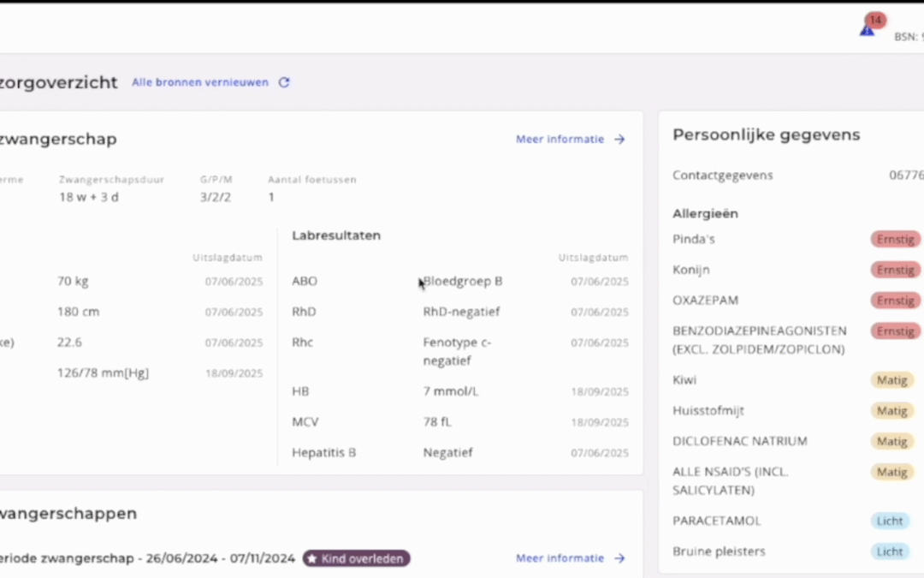Click arrow icon in previous pregnancy Meer informatie

coord(620,558)
